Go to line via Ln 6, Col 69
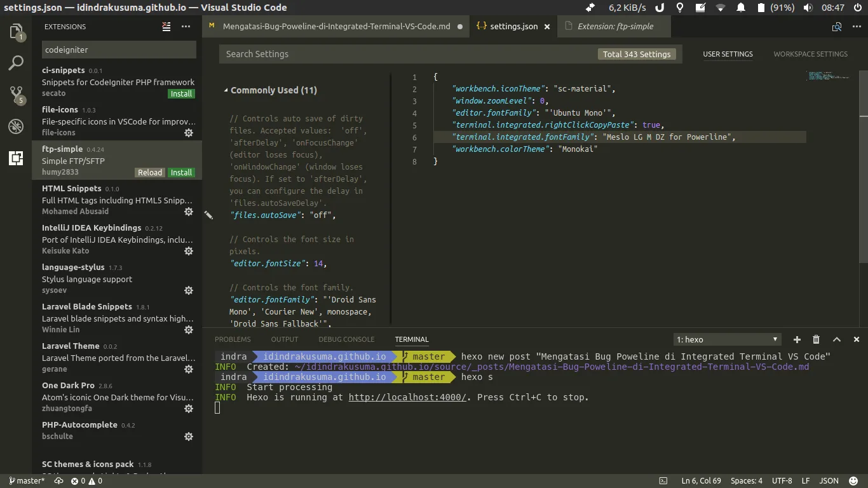Image resolution: width=868 pixels, height=488 pixels. pyautogui.click(x=701, y=481)
